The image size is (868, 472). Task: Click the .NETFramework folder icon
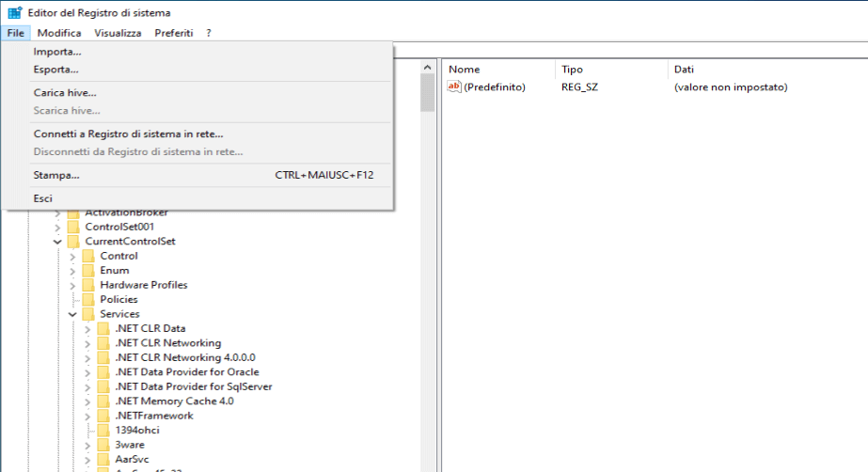click(103, 416)
